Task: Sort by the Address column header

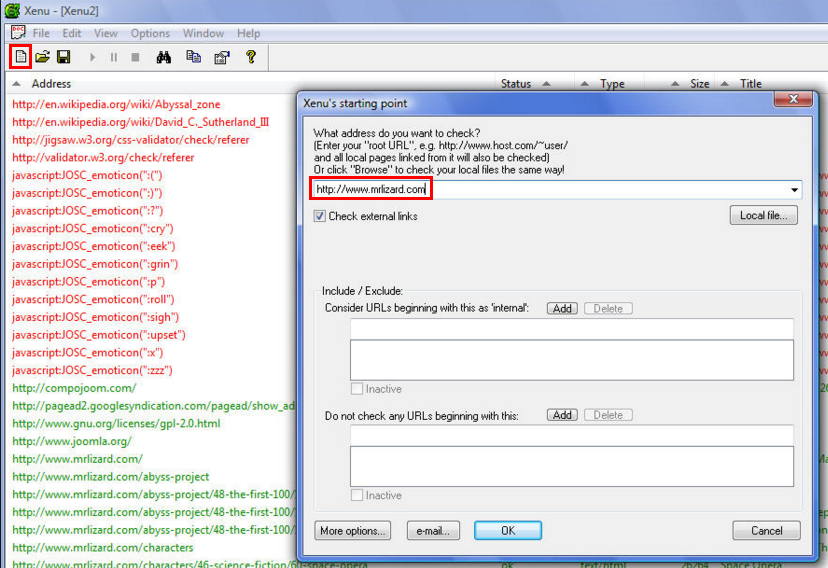Action: pyautogui.click(x=51, y=84)
